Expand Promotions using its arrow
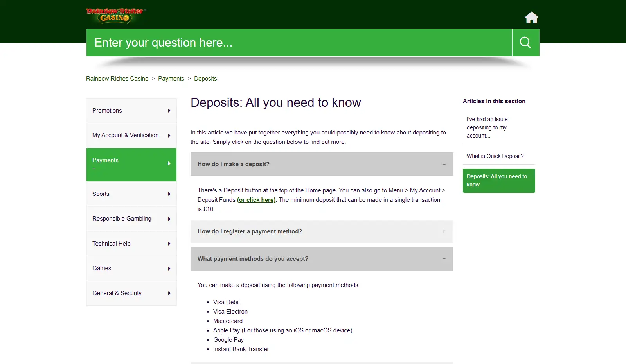Image resolution: width=626 pixels, height=364 pixels. [x=169, y=111]
